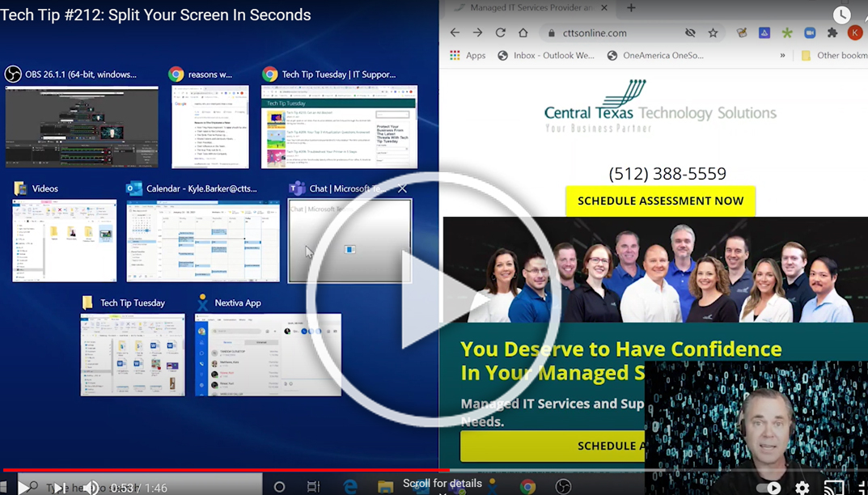Select the 'reasons w...' Chrome window thumbnail
Screen dimensions: 868x495
click(210, 126)
